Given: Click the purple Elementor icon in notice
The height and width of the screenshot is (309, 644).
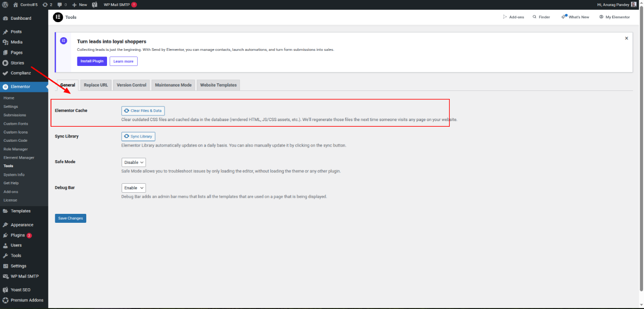Looking at the screenshot, I should [64, 41].
